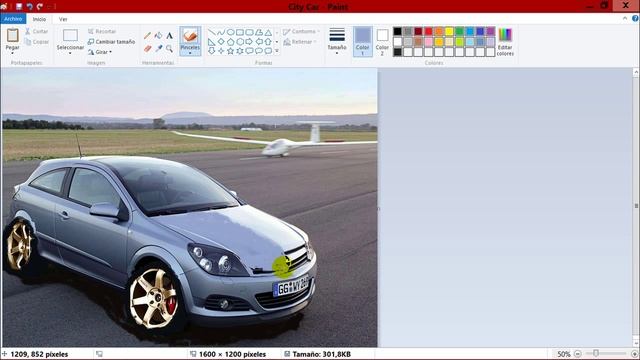Choose the Cloud callout shape
The height and width of the screenshot is (360, 640).
click(268, 51)
